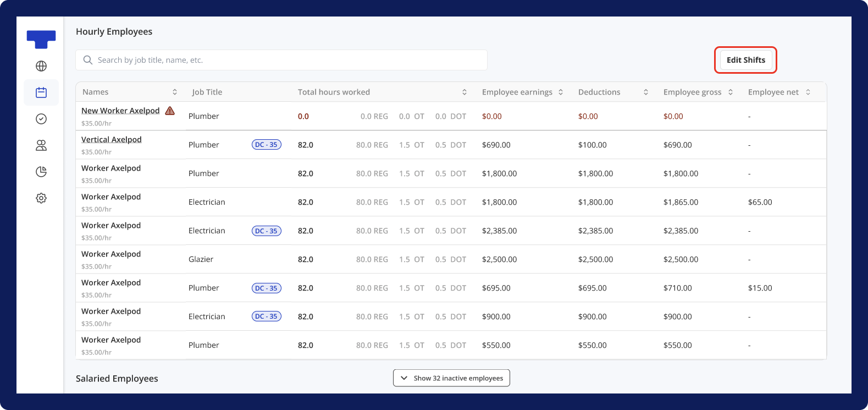Click the blue T logo in sidebar
This screenshot has height=410, width=868.
coord(41,39)
